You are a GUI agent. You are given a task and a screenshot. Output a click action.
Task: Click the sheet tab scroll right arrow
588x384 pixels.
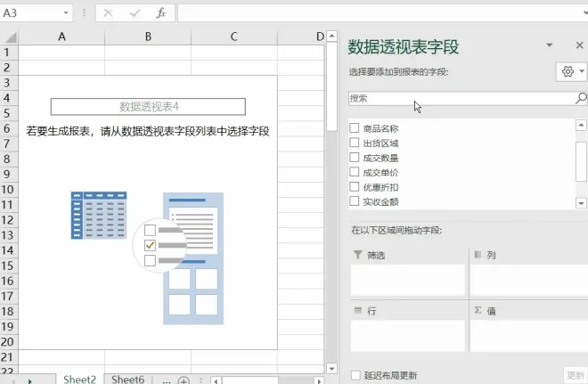tap(30, 380)
